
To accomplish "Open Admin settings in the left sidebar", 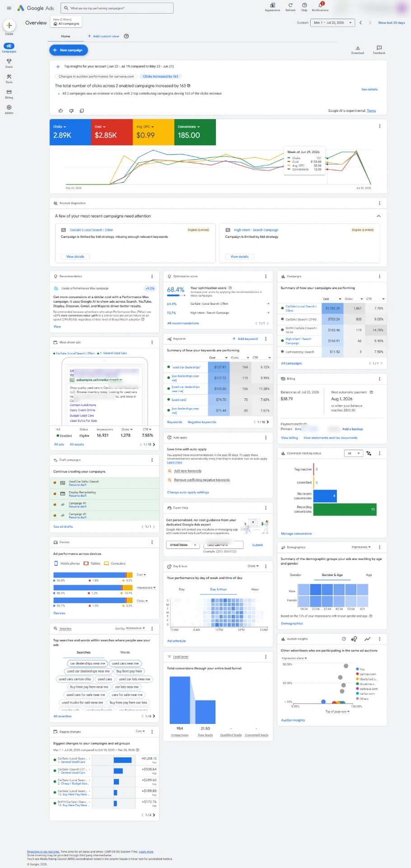I will [9, 109].
